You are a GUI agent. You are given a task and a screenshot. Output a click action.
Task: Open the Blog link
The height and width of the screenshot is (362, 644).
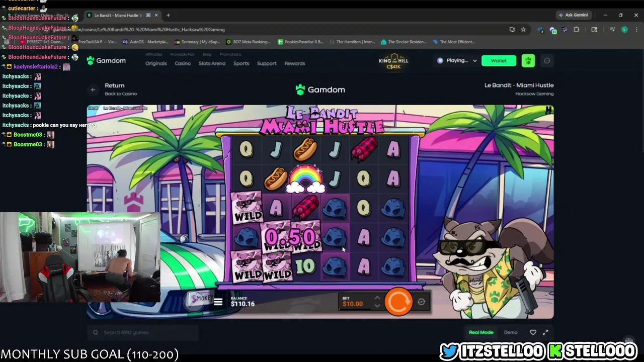tap(207, 54)
